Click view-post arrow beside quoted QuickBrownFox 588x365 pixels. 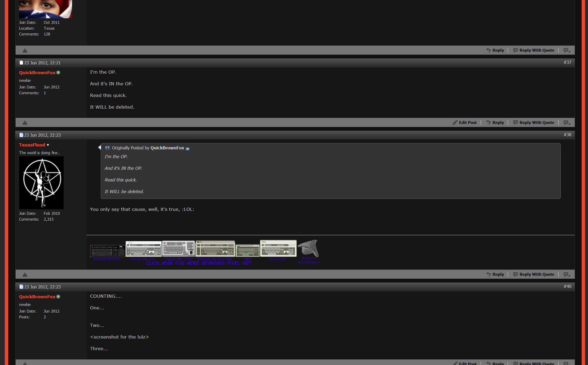pyautogui.click(x=187, y=149)
